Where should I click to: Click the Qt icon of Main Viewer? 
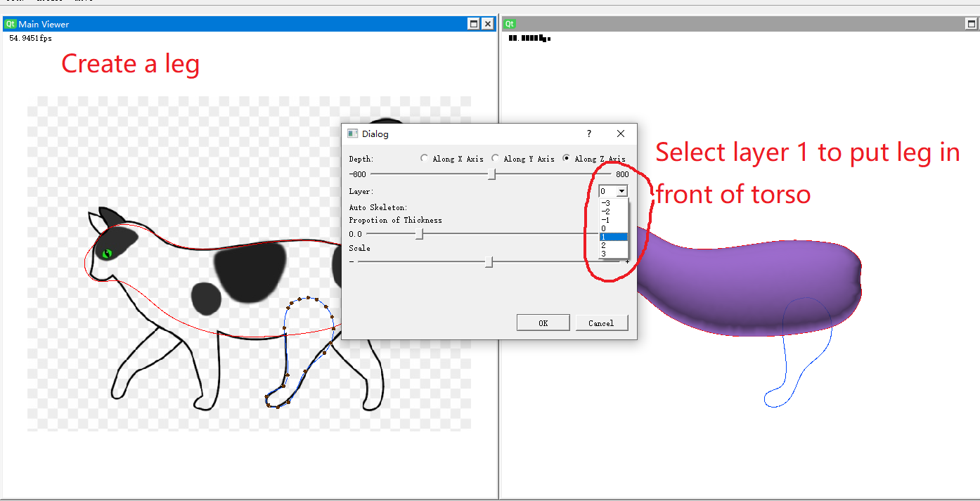(x=10, y=24)
